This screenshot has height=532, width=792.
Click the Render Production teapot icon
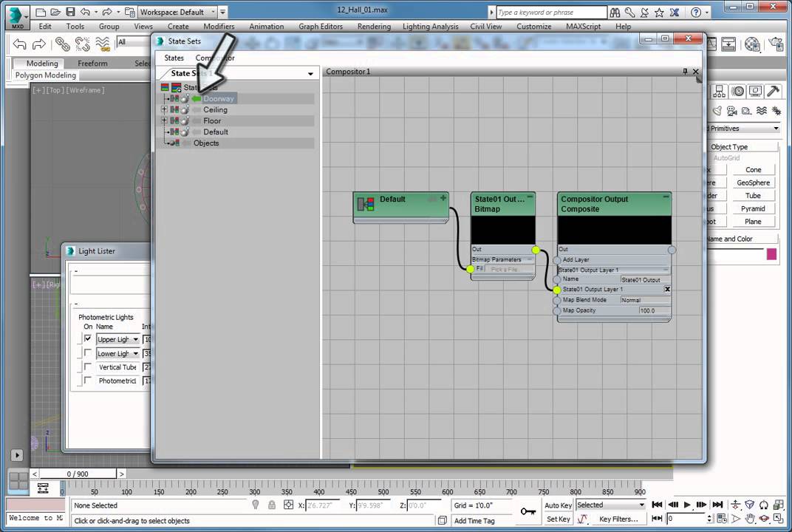(x=776, y=44)
